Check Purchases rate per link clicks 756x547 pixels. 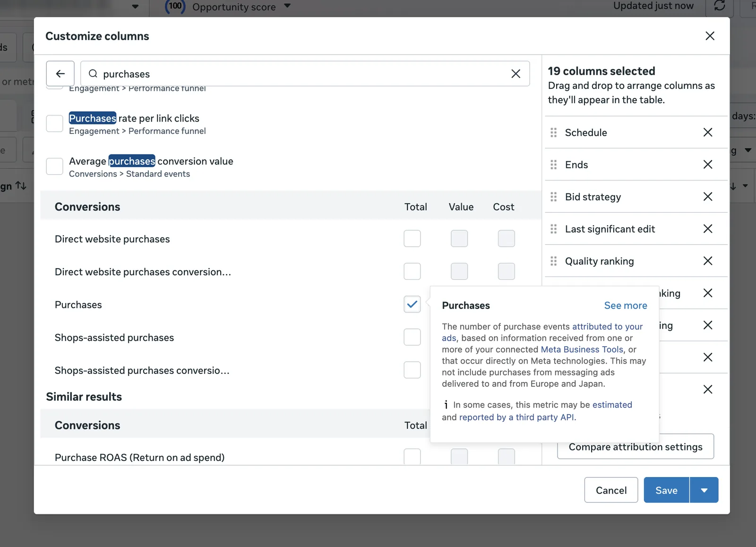(54, 123)
